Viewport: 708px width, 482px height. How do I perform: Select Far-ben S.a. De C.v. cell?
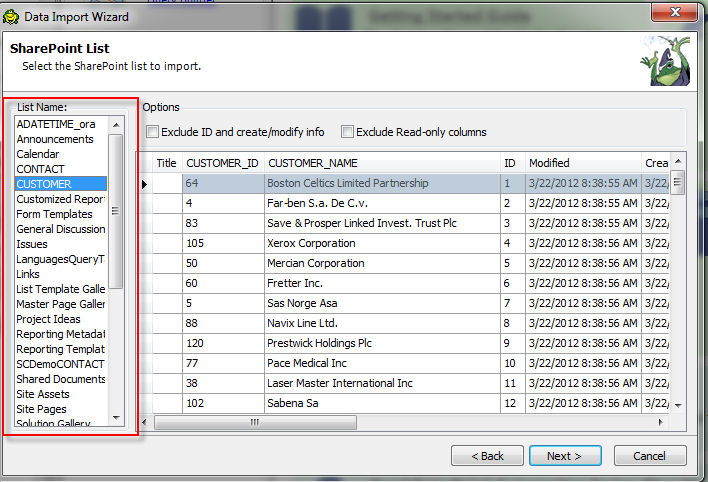click(382, 203)
